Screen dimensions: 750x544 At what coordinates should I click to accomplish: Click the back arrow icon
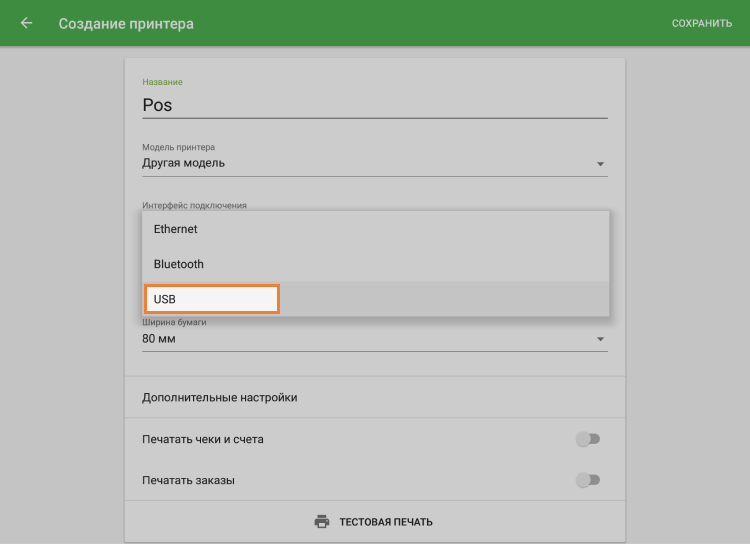[27, 23]
